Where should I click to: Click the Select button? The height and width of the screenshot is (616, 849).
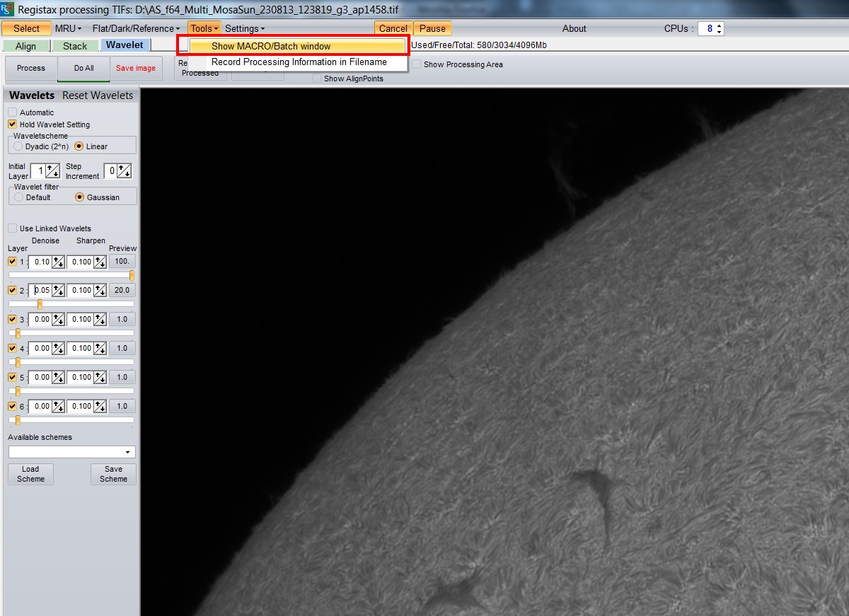pos(27,28)
